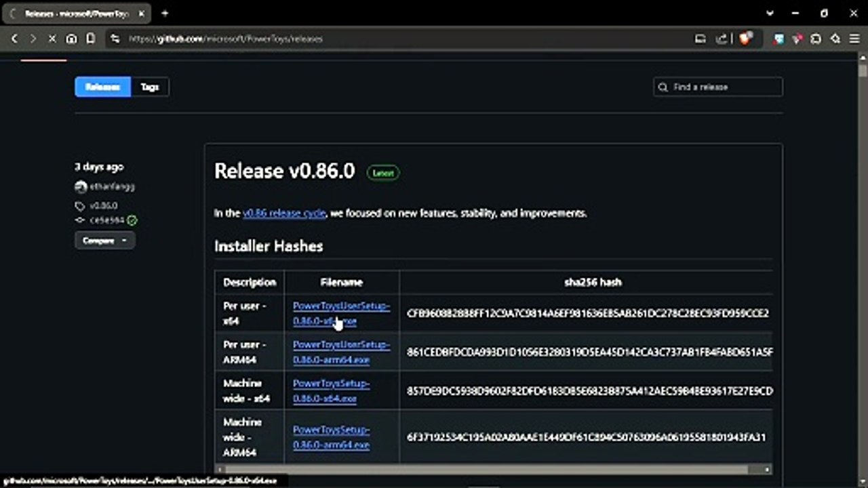The image size is (868, 488).
Task: Click the table's scroll-left arrow
Action: tap(219, 469)
